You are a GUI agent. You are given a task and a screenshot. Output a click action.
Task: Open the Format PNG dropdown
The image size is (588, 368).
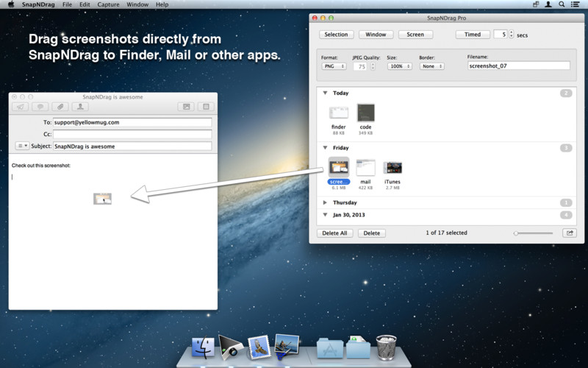click(334, 66)
